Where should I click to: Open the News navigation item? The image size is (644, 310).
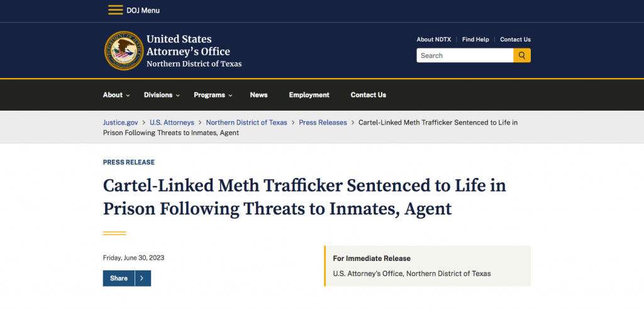258,95
